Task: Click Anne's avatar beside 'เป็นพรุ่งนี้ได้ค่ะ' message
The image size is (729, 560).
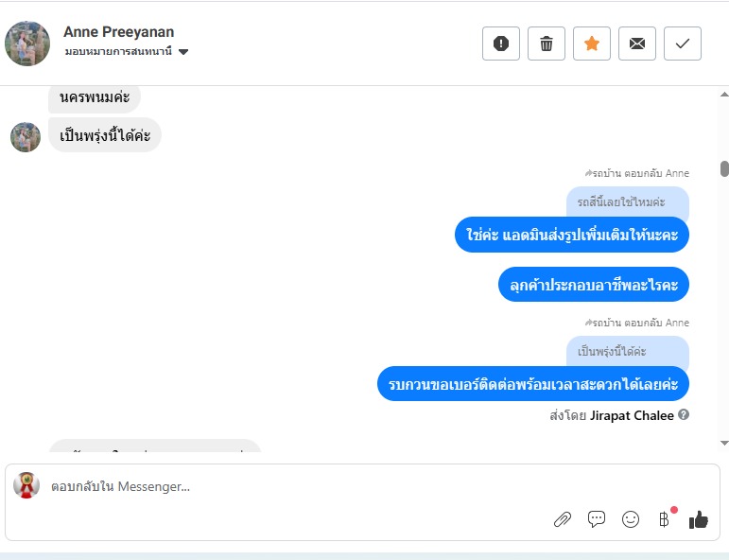Action: pyautogui.click(x=26, y=137)
